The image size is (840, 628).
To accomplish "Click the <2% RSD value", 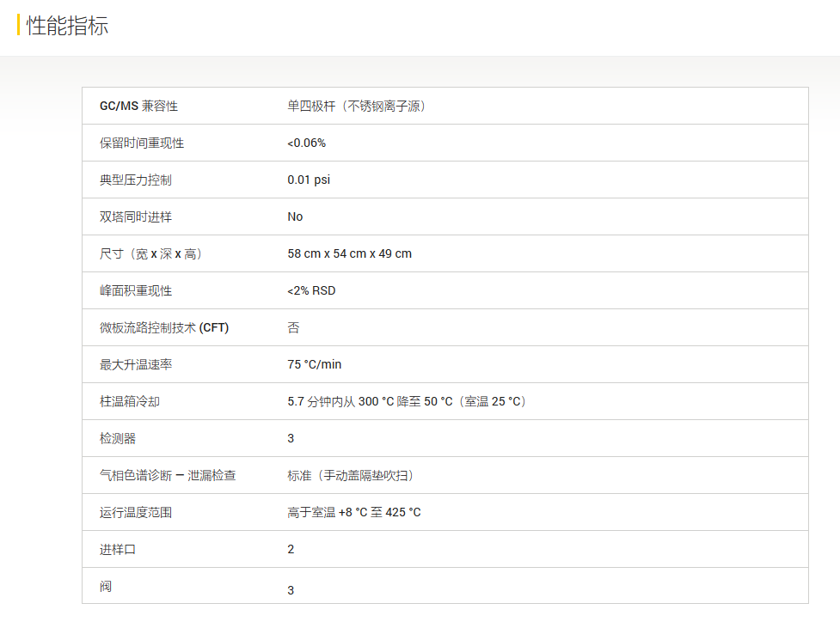I will (x=311, y=291).
